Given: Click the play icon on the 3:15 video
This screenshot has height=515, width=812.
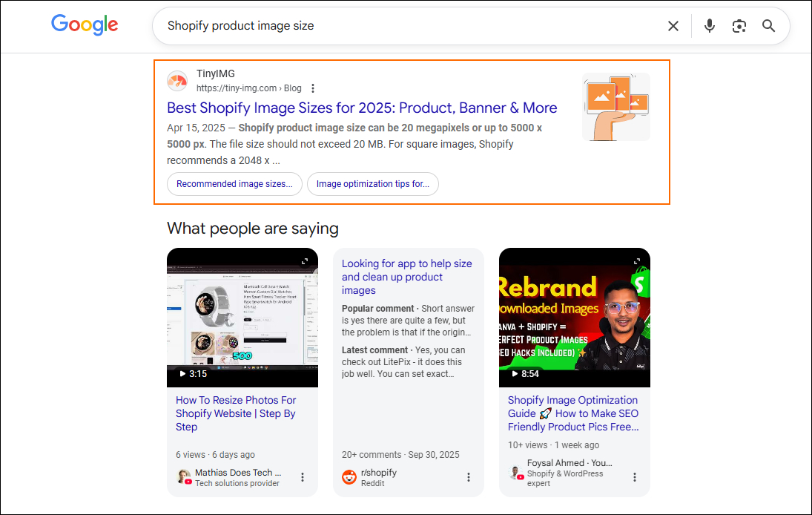Looking at the screenshot, I should click(182, 374).
